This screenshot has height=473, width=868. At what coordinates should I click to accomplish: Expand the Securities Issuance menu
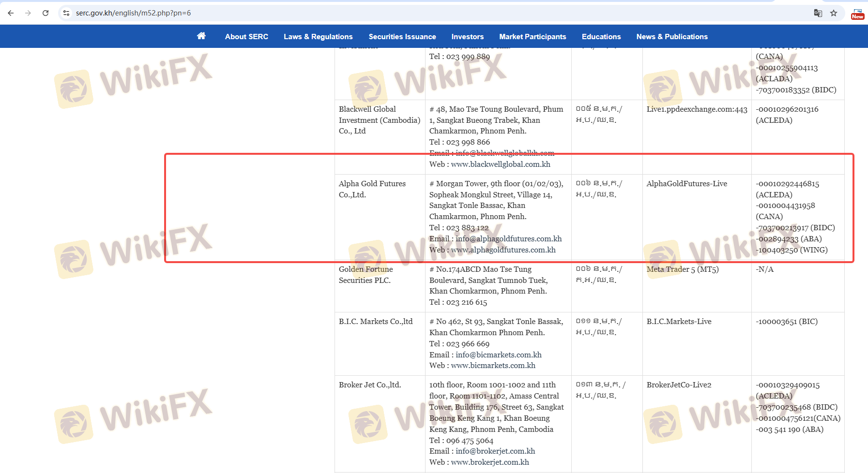(402, 37)
